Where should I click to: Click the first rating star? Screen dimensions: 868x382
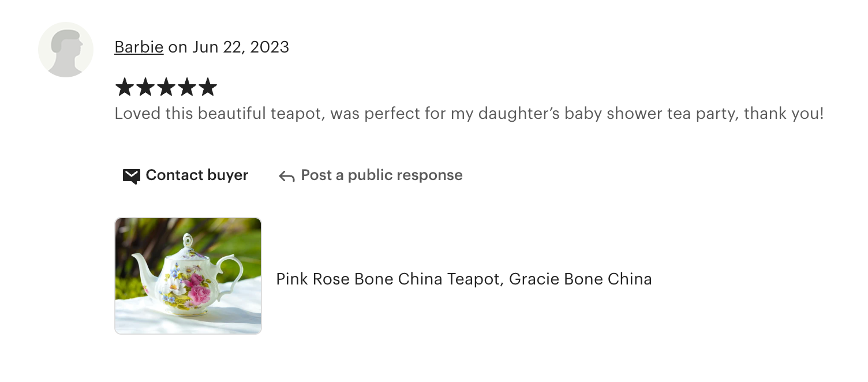pyautogui.click(x=124, y=88)
